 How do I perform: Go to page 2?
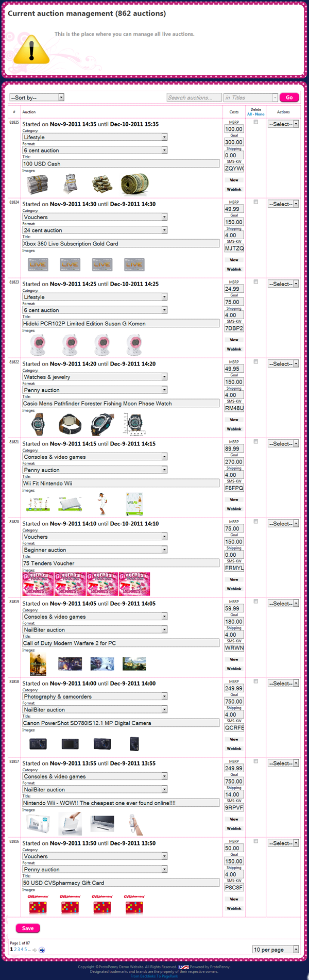click(x=15, y=950)
